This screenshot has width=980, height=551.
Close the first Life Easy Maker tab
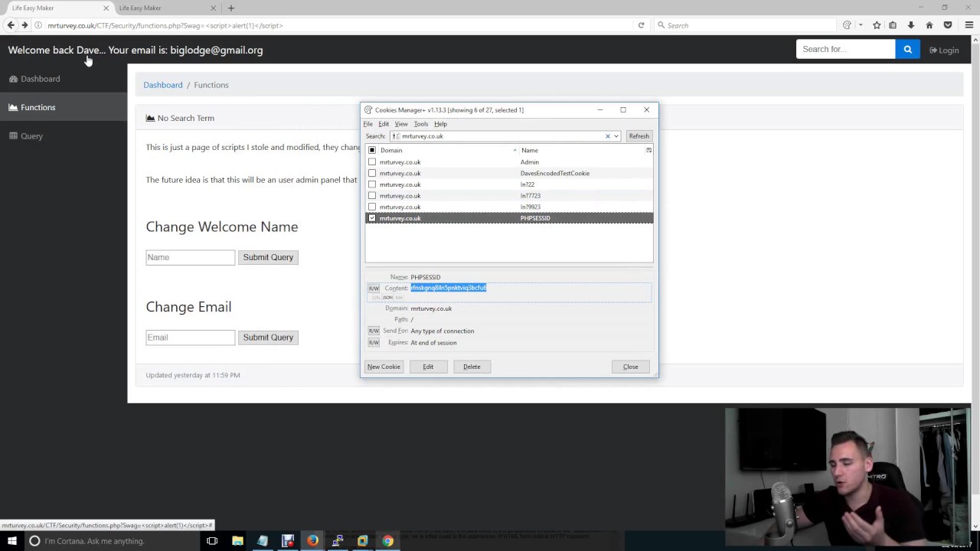[x=106, y=8]
